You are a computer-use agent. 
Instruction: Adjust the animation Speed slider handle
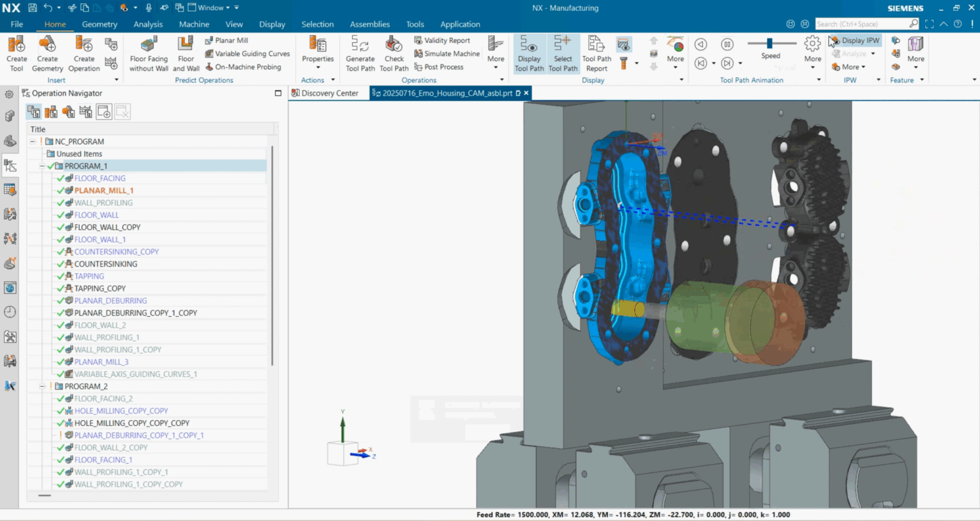pos(769,43)
